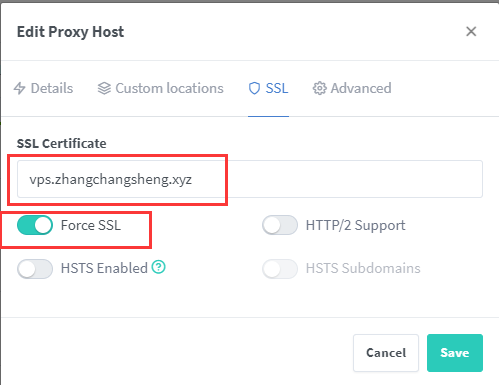This screenshot has width=499, height=385.
Task: Click the stacked layers icon for Custom locations
Action: click(x=104, y=88)
